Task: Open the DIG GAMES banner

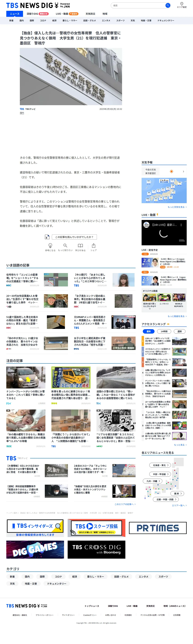Action: pos(35,549)
